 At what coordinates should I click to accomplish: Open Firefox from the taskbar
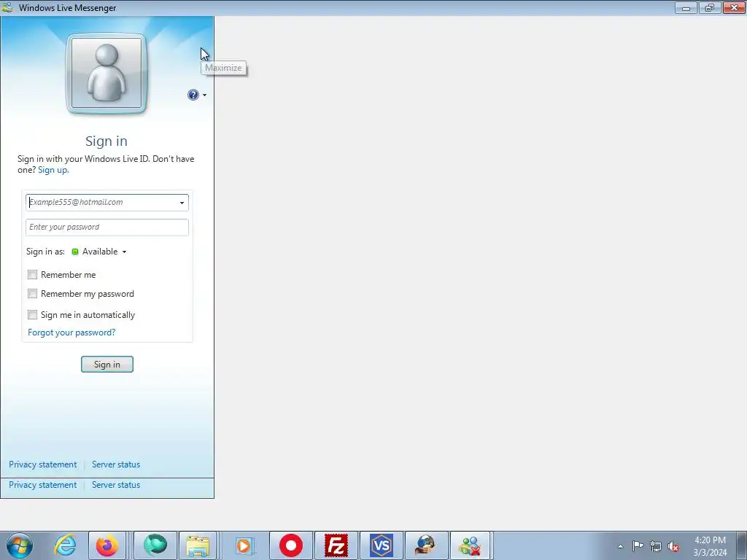[107, 545]
